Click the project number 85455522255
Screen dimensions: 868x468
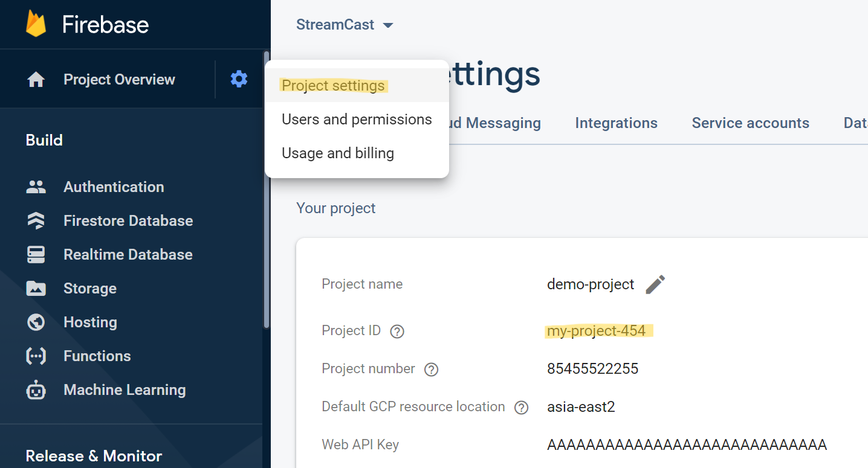click(592, 369)
